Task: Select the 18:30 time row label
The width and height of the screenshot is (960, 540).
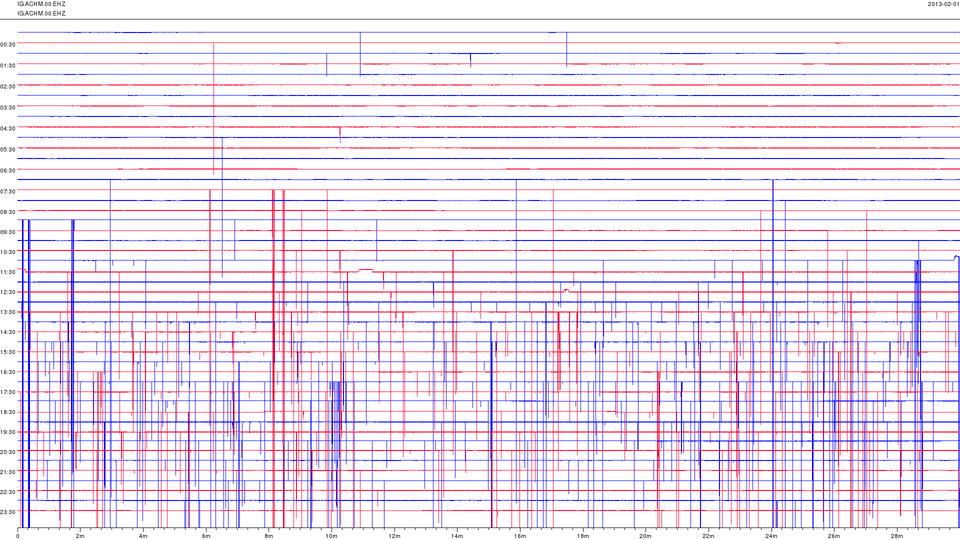Action: click(x=8, y=412)
